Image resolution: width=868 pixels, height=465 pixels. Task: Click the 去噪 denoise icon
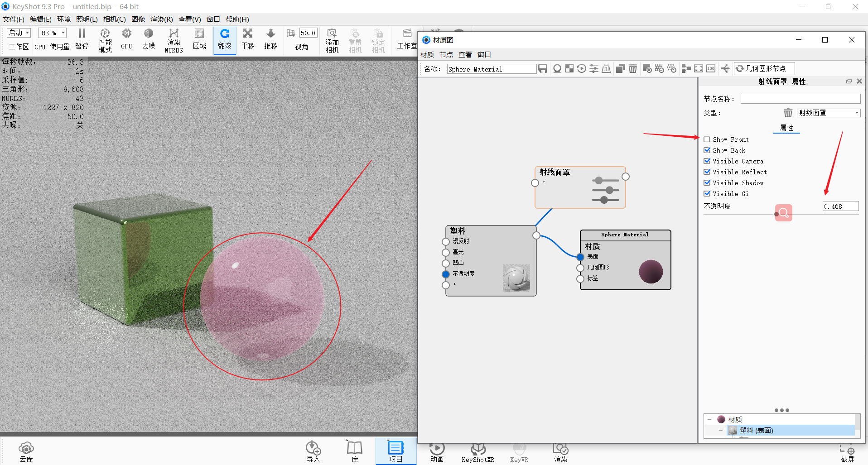[x=149, y=33]
